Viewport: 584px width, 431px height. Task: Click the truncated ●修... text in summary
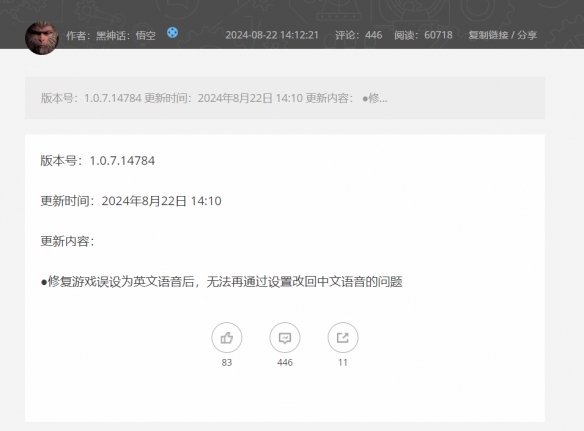point(375,98)
